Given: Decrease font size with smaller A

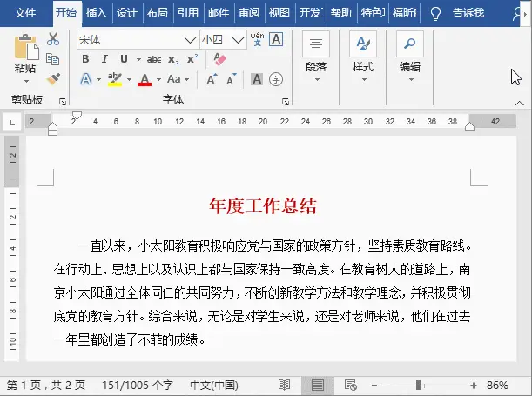Looking at the screenshot, I should pyautogui.click(x=232, y=79).
